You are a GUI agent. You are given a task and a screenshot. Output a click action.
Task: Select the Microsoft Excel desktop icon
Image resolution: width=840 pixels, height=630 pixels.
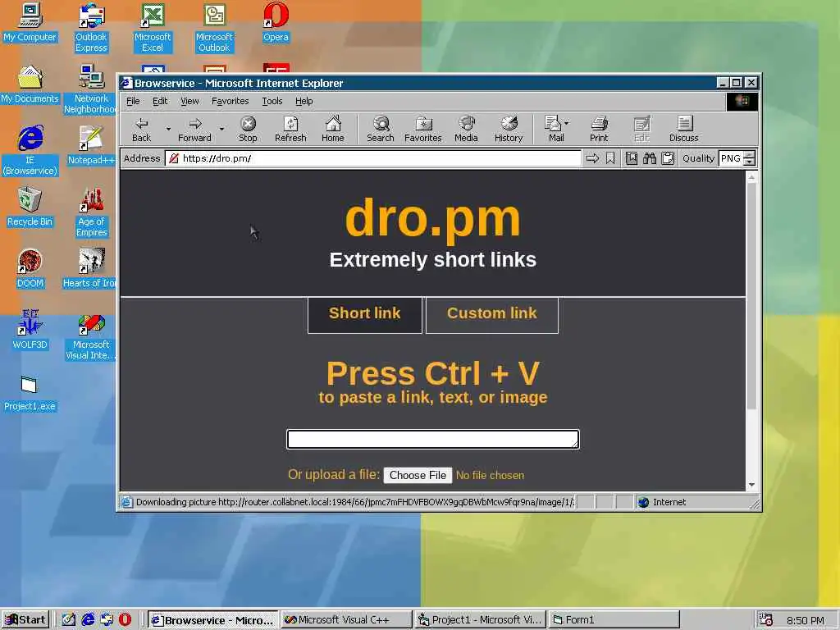[153, 28]
